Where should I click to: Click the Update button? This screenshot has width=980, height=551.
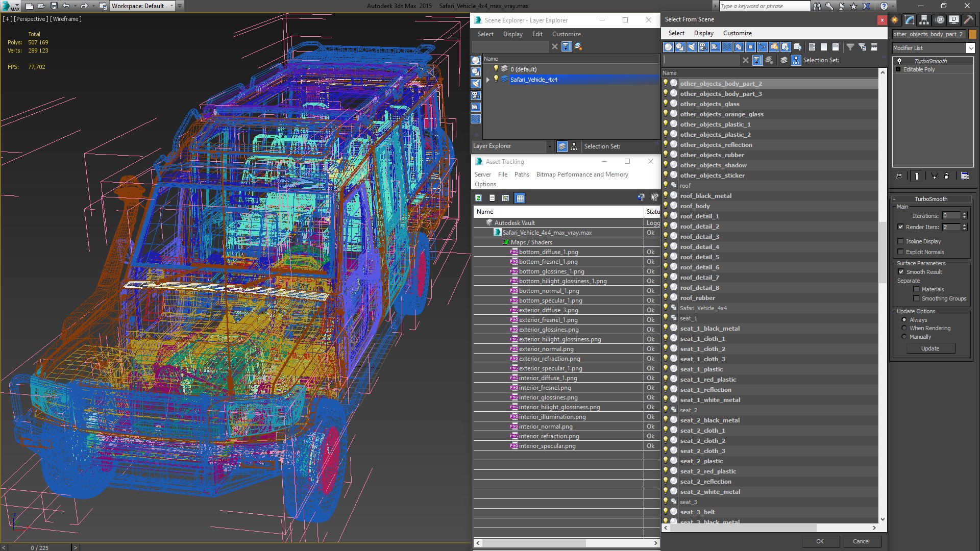930,348
